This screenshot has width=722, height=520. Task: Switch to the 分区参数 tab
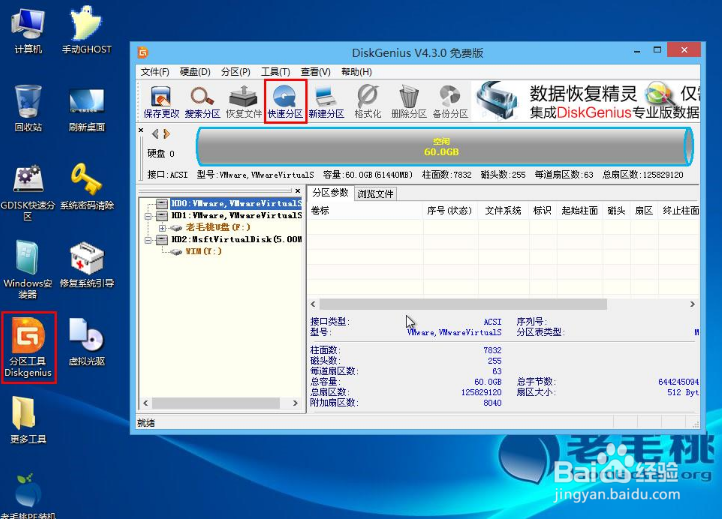click(x=330, y=193)
